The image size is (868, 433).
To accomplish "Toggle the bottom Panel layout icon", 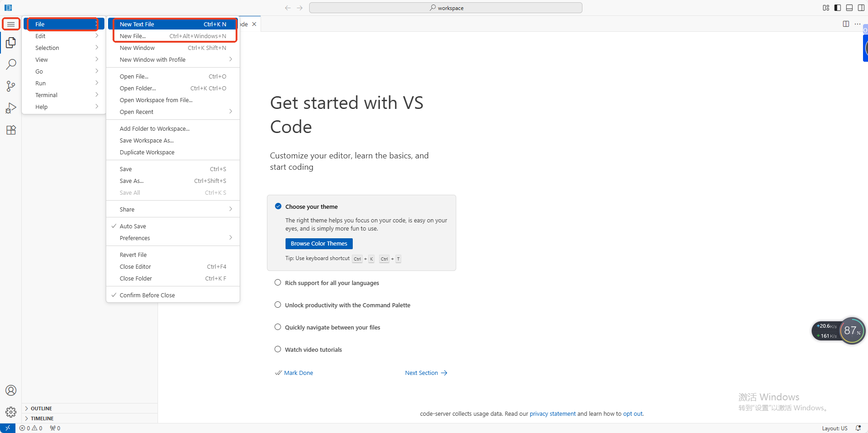I will click(849, 8).
